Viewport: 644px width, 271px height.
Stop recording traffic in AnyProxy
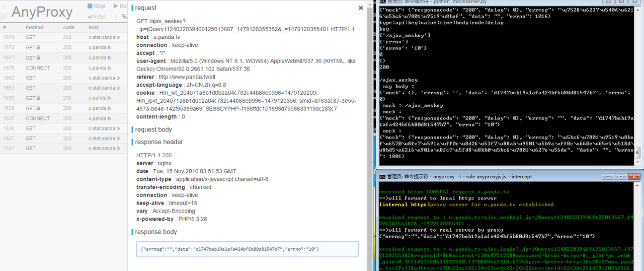96,6
